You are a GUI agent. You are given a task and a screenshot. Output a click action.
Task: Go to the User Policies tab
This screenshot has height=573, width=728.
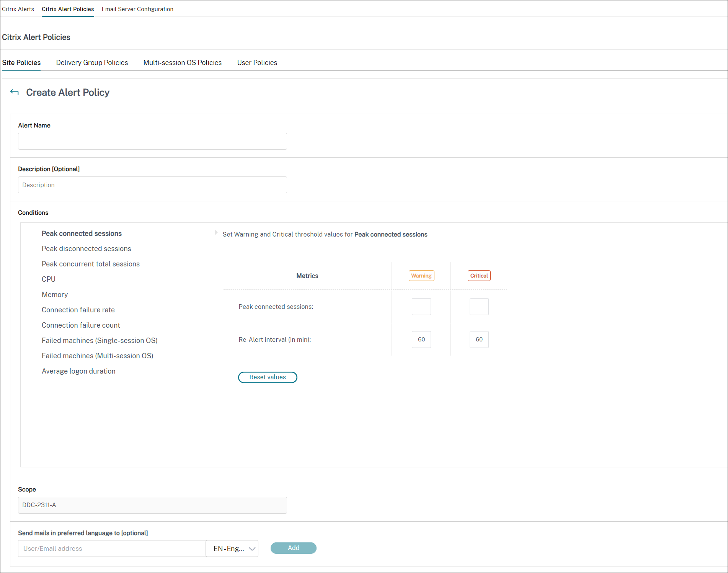coord(257,63)
